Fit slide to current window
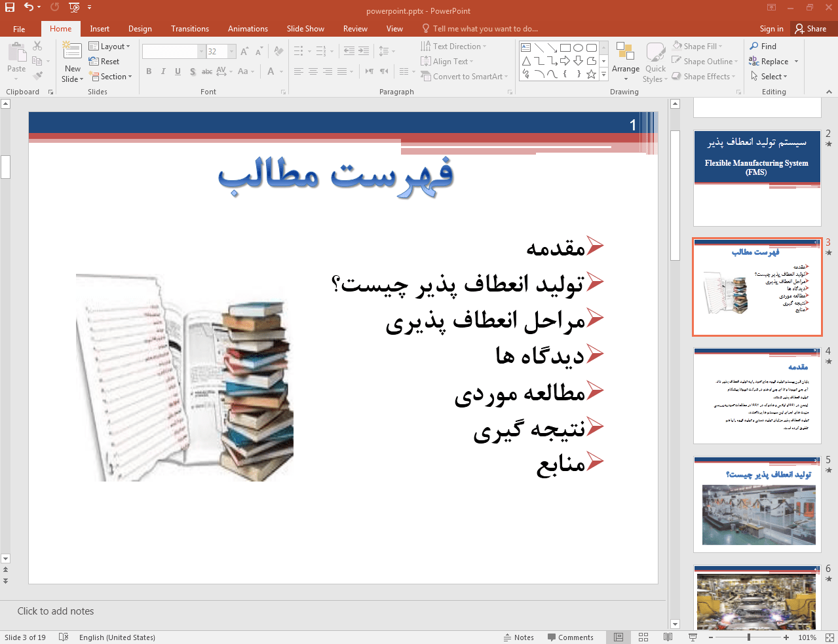Image resolution: width=838 pixels, height=644 pixels. pos(829,637)
